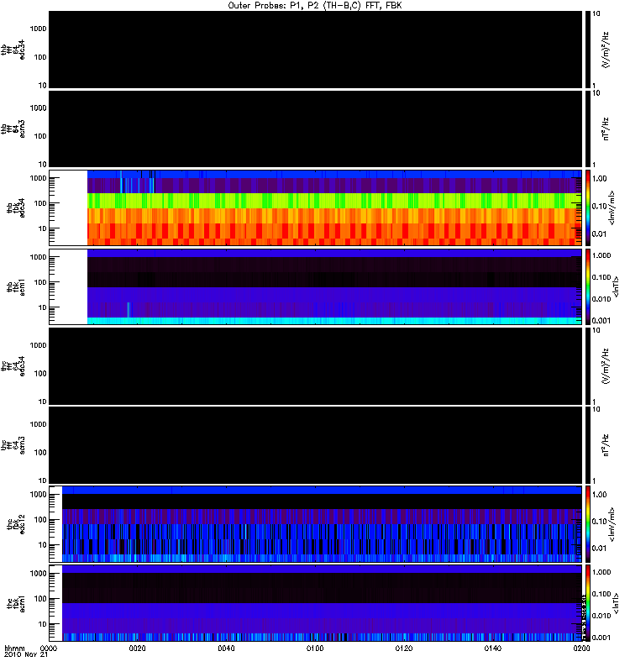Image resolution: width=630 pixels, height=672 pixels.
Task: Click the 0.001 value on thc fbk scm1 color scale
Action: point(601,638)
